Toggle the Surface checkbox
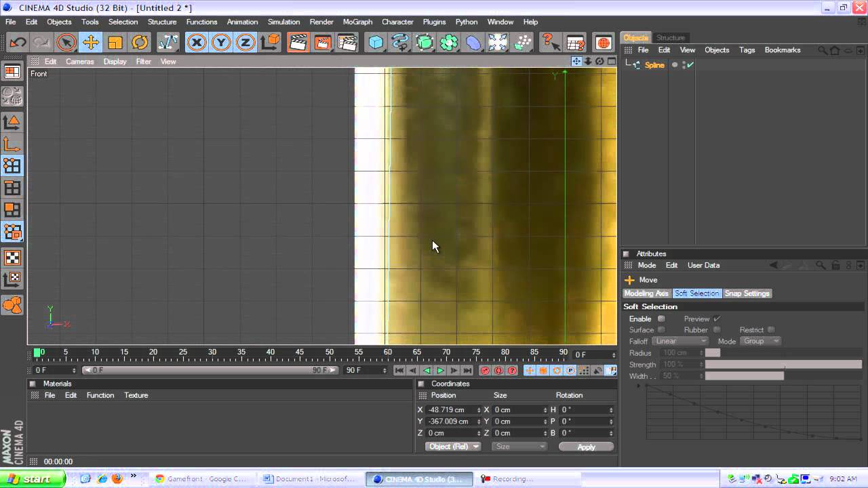Viewport: 868px width, 488px height. pyautogui.click(x=661, y=330)
